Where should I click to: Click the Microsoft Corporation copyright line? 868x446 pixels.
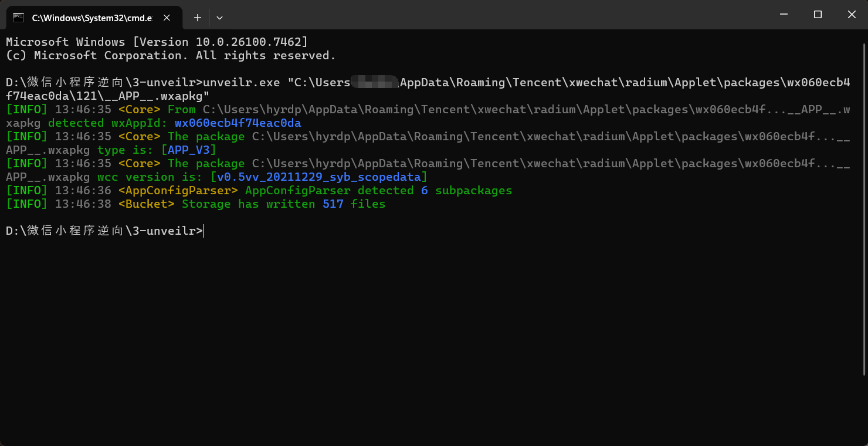[171, 56]
